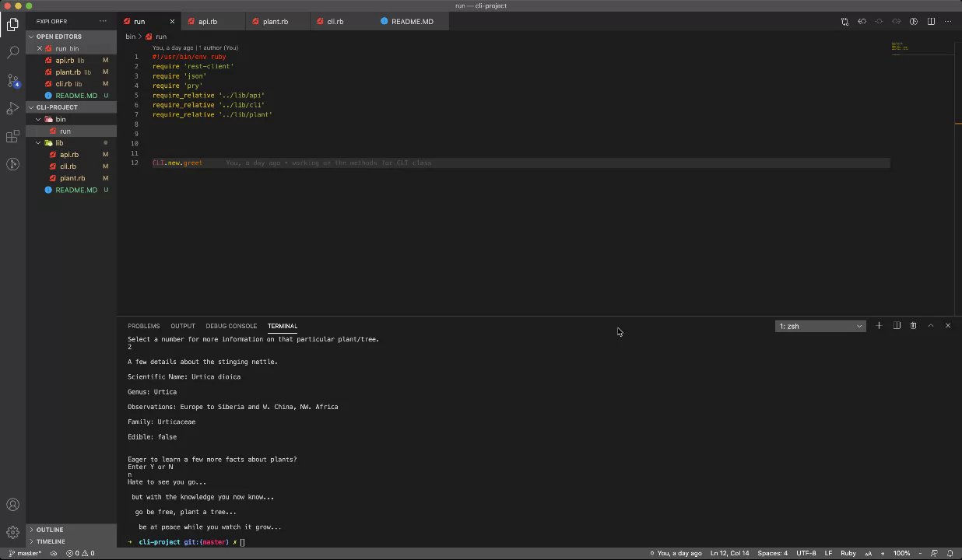Open the terminal selector dropdown '1: zsh'
This screenshot has height=560, width=962.
click(820, 326)
